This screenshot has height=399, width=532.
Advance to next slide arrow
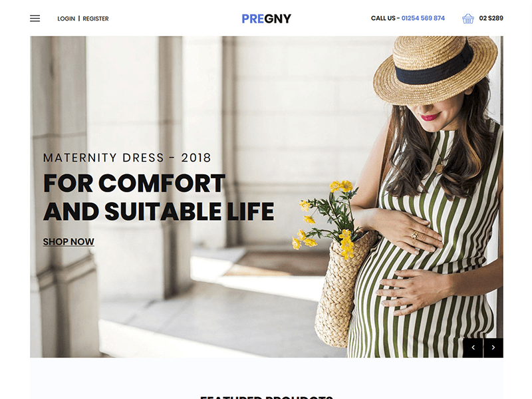(x=493, y=347)
